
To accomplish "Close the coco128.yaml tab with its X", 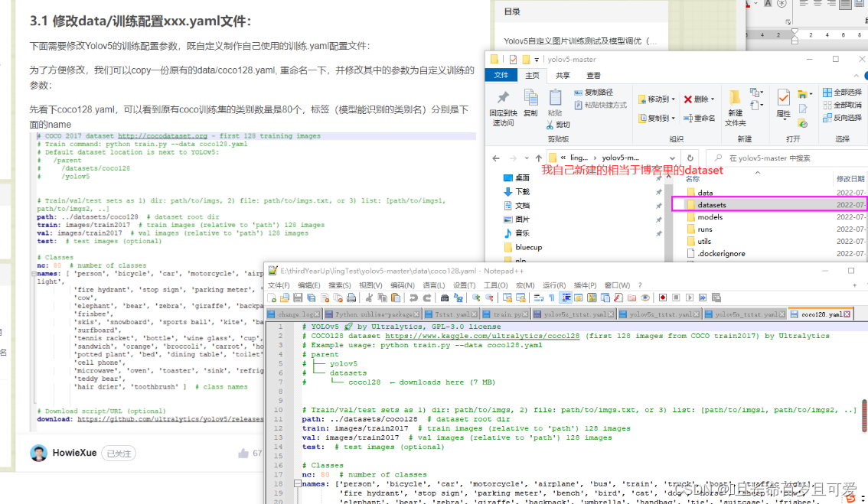I will tap(847, 314).
